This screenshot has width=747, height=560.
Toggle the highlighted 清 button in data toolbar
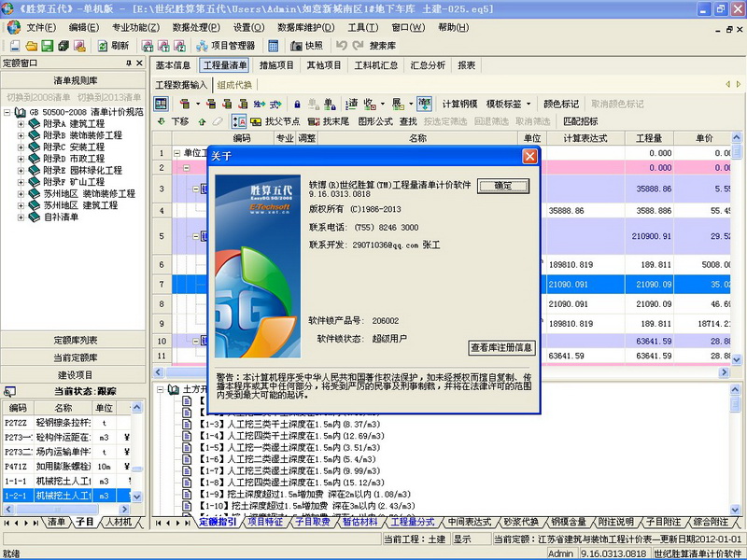click(424, 104)
